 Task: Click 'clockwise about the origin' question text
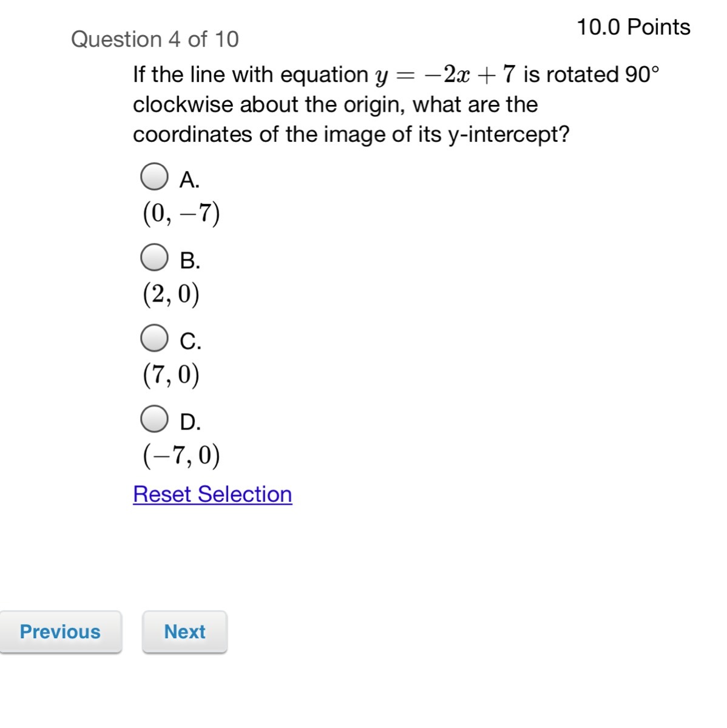(268, 105)
